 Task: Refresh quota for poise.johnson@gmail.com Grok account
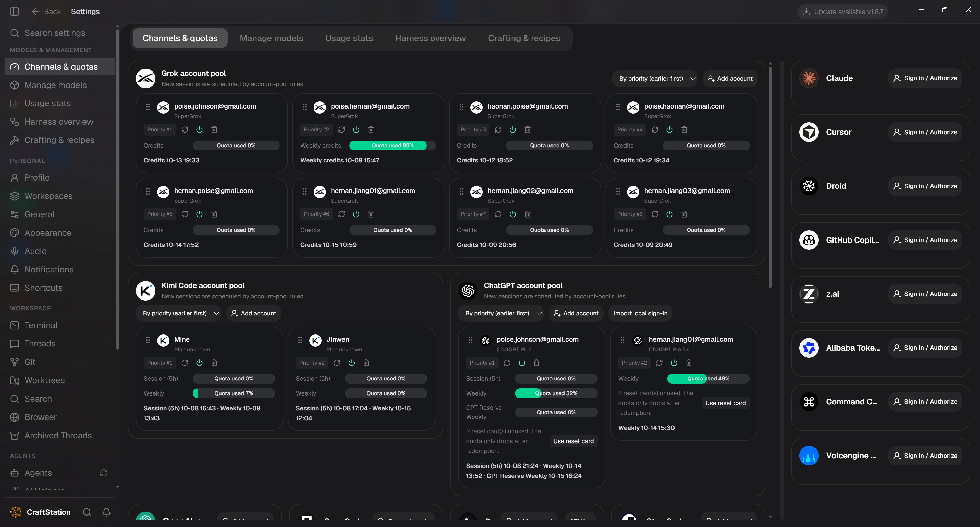tap(185, 130)
